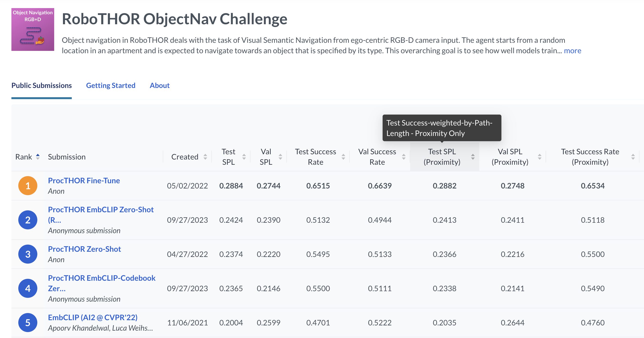Sort by Created date arrow icon

point(205,157)
